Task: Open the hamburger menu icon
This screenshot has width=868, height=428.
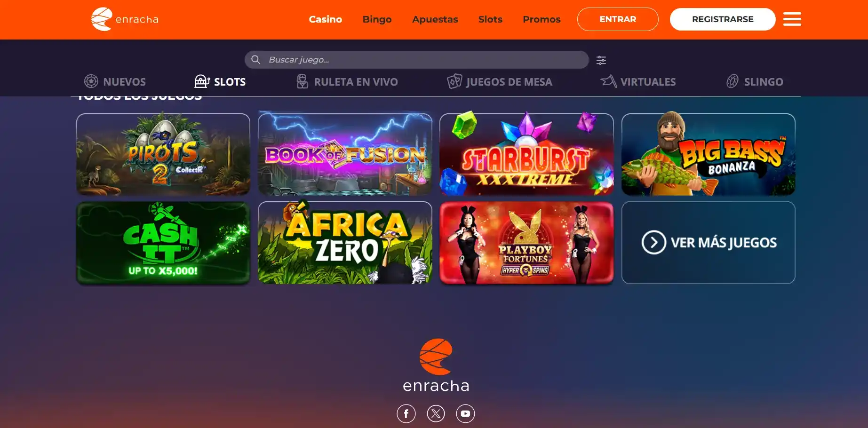Action: click(792, 19)
